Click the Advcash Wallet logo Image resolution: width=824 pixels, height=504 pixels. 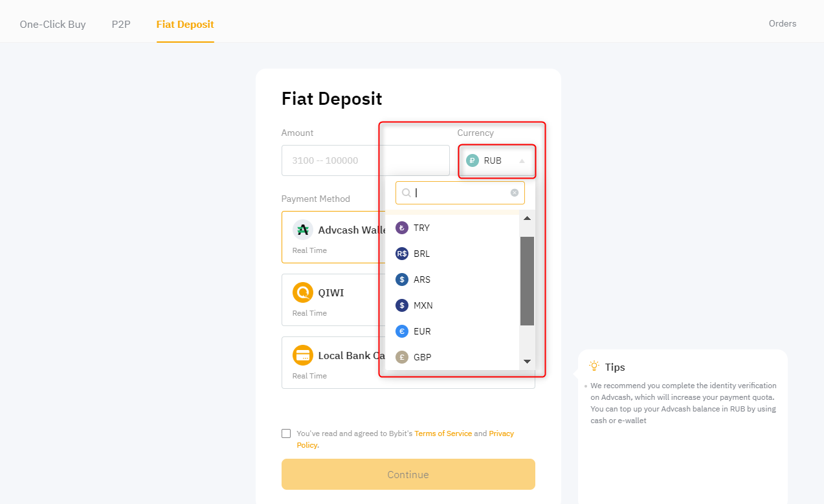click(302, 230)
